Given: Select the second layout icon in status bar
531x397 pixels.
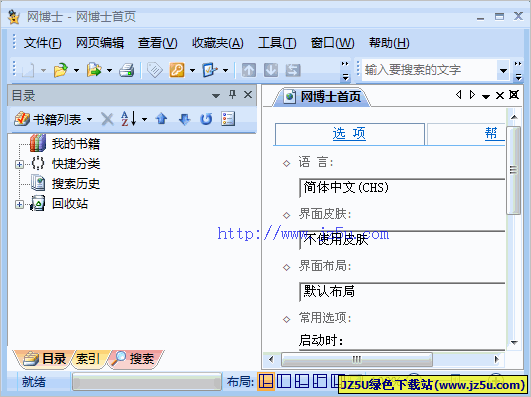Looking at the screenshot, I should click(x=284, y=381).
